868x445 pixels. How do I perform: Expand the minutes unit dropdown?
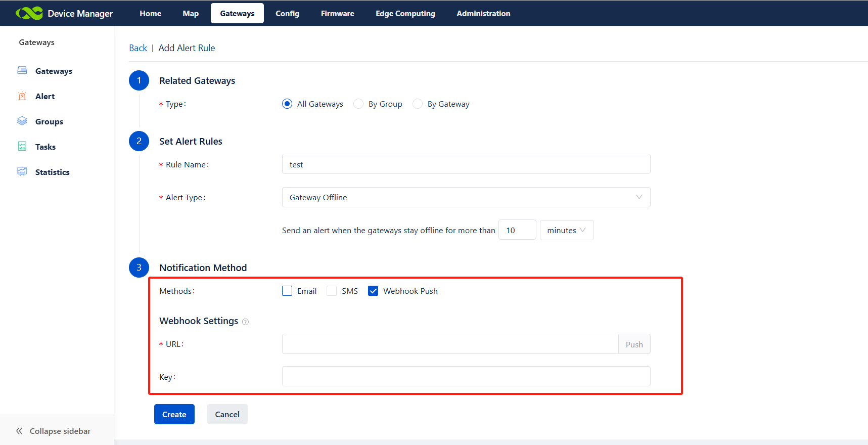click(566, 230)
